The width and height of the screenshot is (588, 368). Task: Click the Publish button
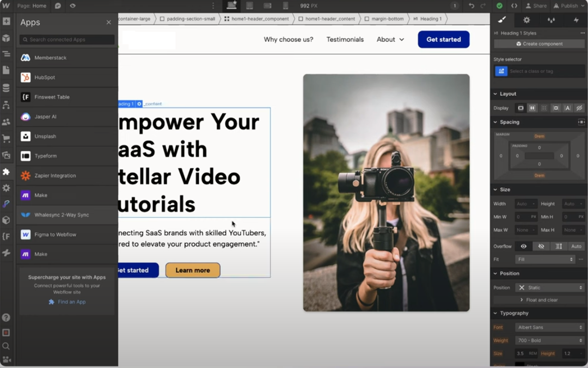(x=569, y=5)
